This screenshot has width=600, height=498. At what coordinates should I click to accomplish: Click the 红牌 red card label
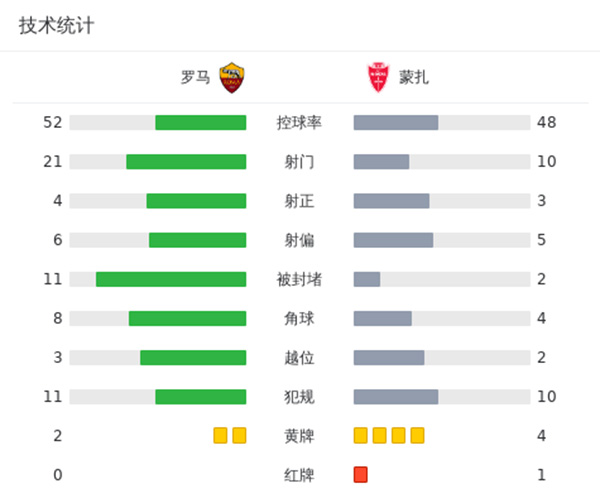click(299, 474)
